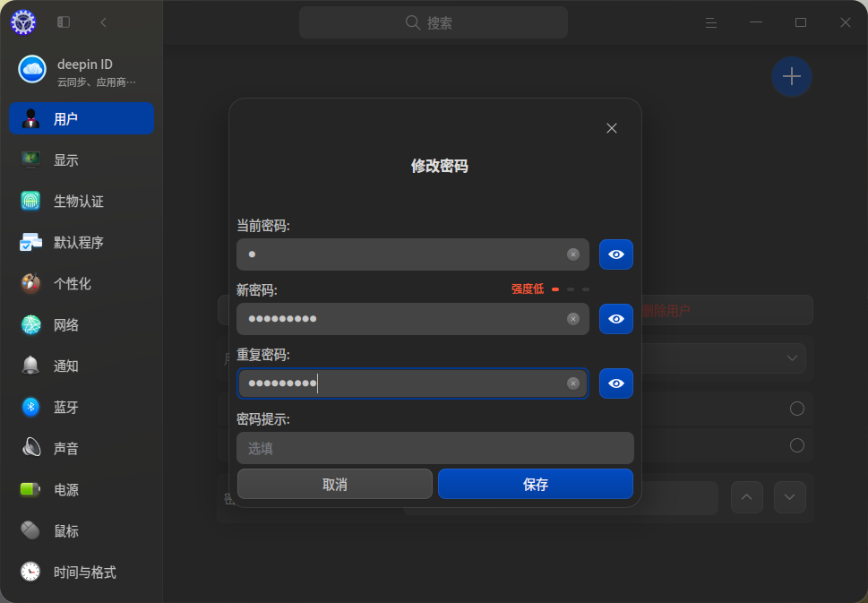Clear the 当前密码 field

[x=573, y=254]
